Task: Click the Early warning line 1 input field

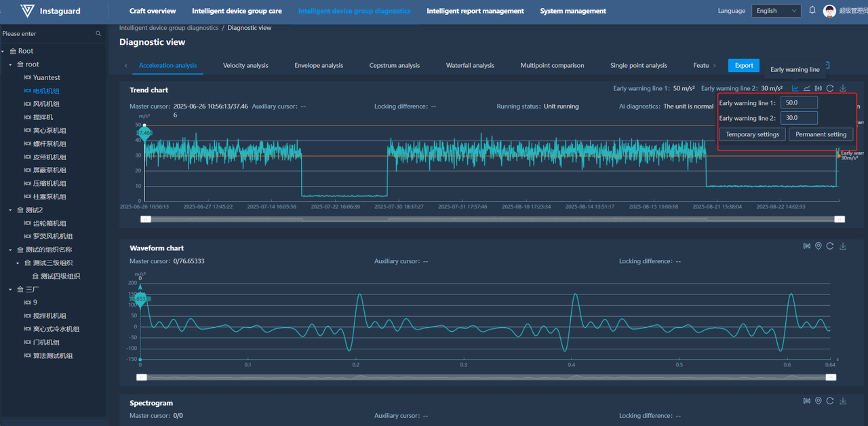Action: (798, 103)
